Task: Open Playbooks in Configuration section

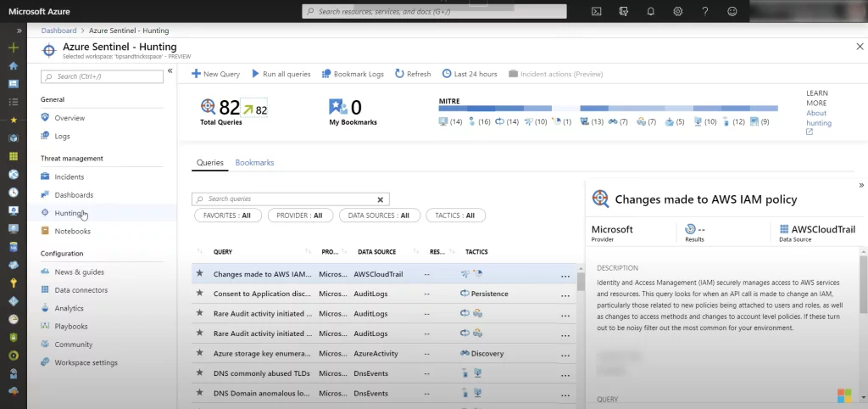Action: click(71, 327)
